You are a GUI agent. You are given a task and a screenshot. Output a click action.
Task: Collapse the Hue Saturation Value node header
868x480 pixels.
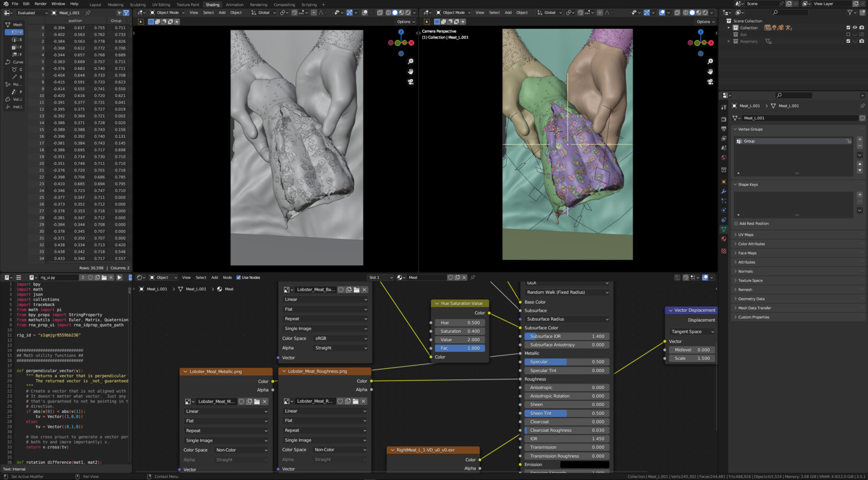coord(437,303)
